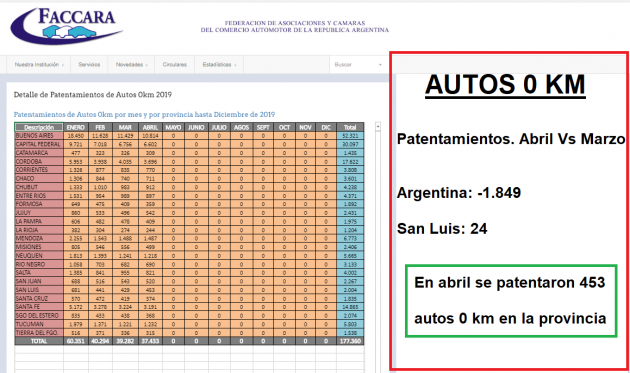Click the ABRIL column header
The height and width of the screenshot is (373, 630).
click(150, 127)
